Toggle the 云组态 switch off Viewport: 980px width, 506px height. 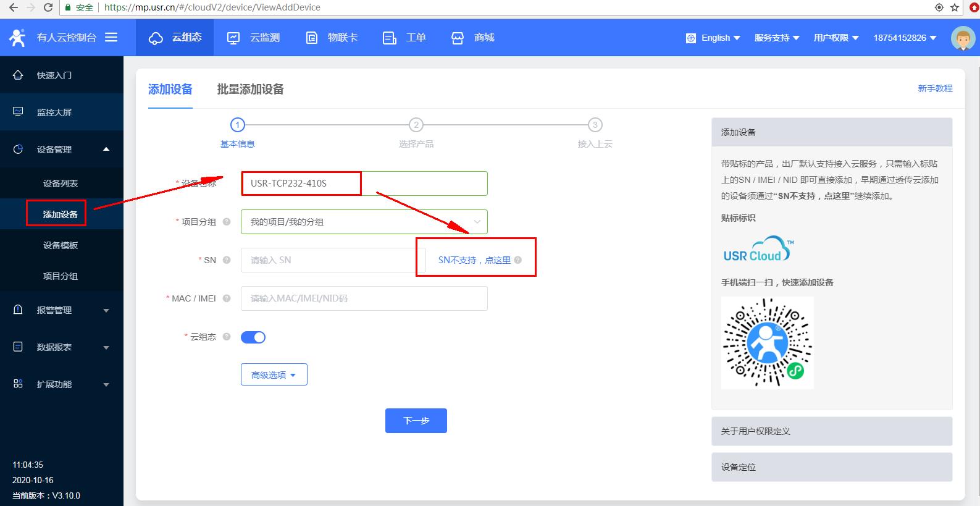point(253,337)
